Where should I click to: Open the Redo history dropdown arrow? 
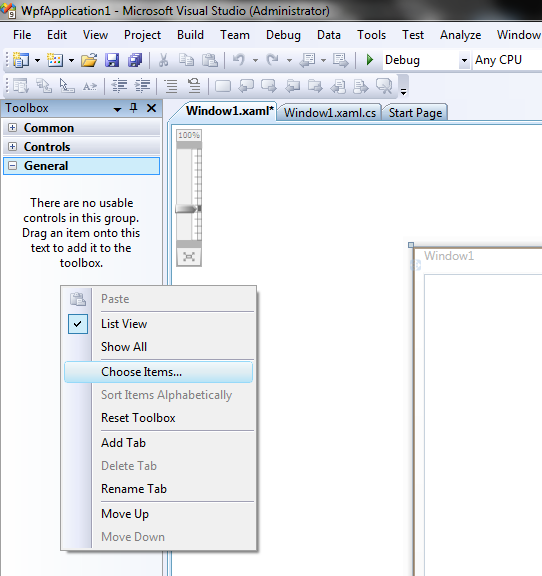click(x=289, y=61)
